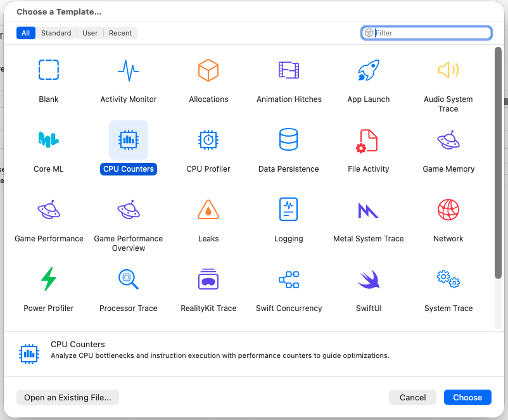
Task: Select the File Activity document icon
Action: 367,141
